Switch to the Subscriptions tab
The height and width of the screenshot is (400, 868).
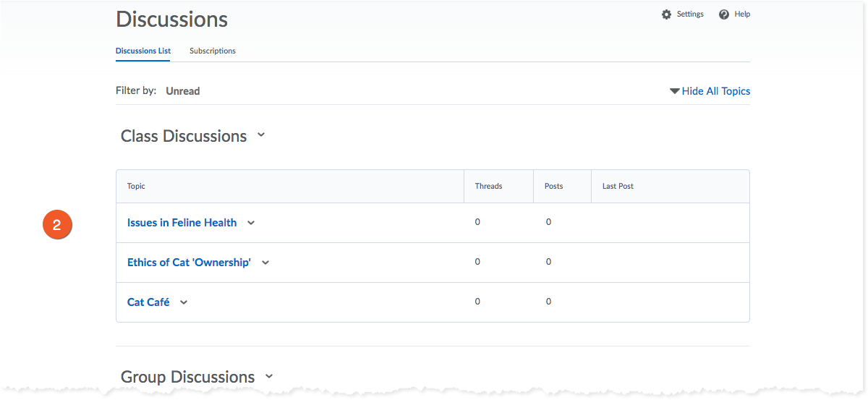point(213,51)
